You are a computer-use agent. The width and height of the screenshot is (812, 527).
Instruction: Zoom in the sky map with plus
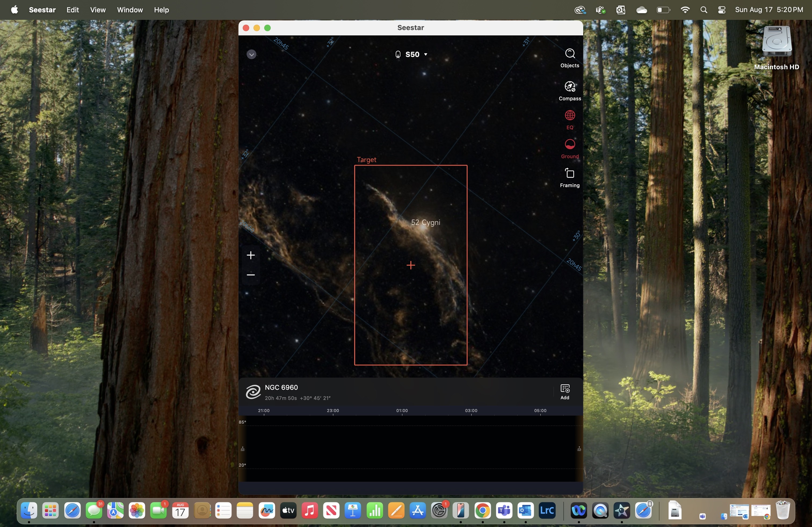tap(251, 255)
